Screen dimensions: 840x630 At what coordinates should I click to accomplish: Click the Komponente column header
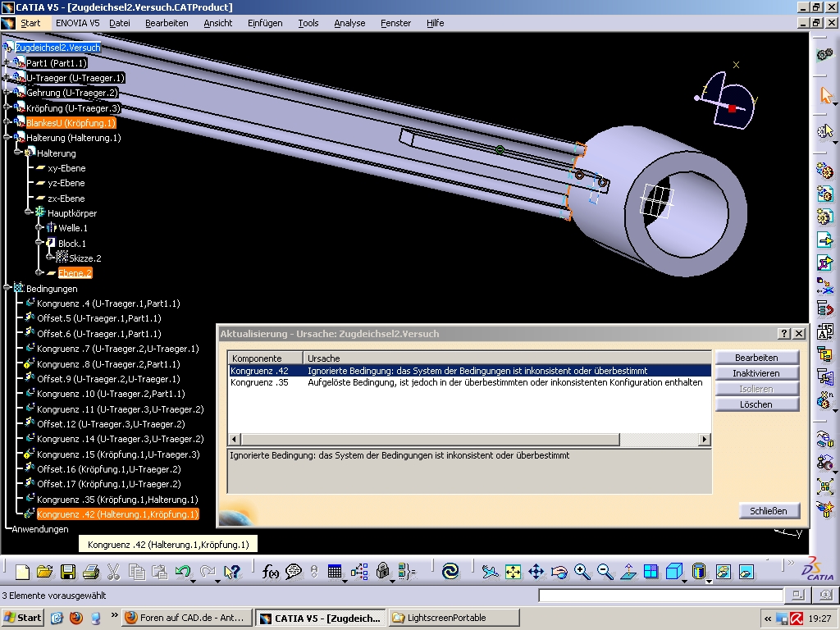[266, 358]
